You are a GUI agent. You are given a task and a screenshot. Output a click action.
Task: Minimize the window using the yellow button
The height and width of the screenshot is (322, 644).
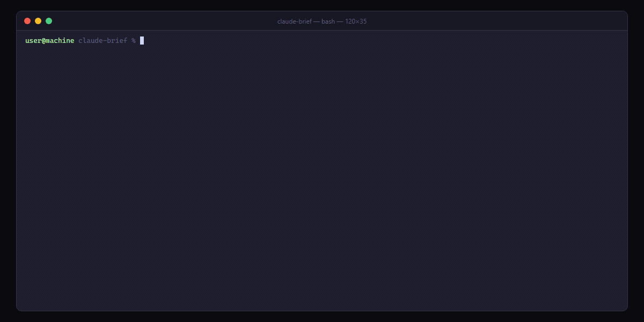(38, 21)
